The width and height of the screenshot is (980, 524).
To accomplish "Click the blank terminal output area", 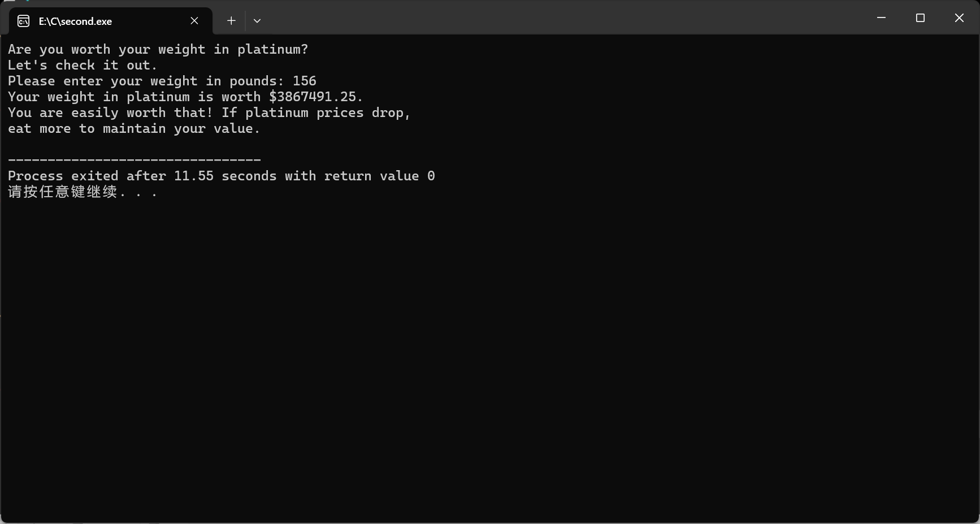I will 489,362.
